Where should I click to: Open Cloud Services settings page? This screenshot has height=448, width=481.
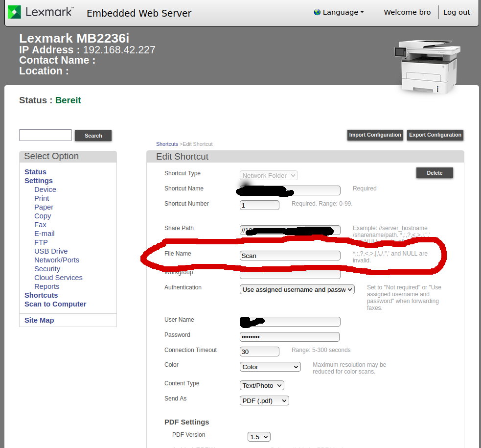click(58, 278)
